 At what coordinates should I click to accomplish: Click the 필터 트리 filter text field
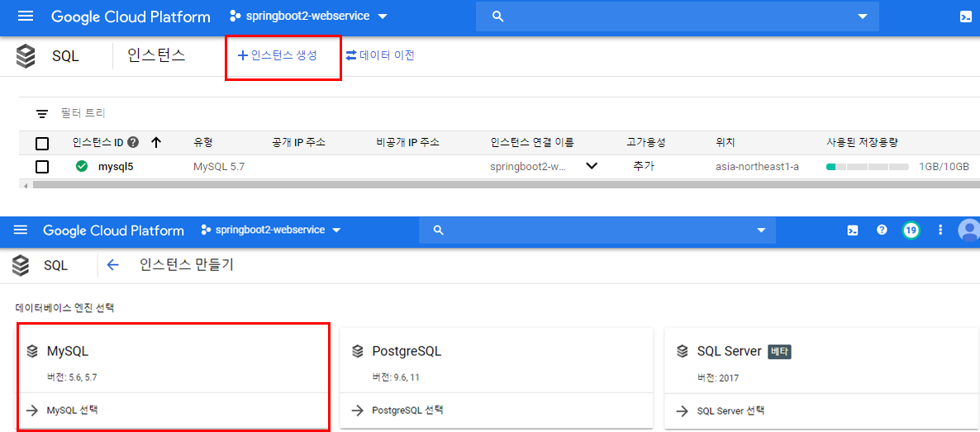[83, 113]
